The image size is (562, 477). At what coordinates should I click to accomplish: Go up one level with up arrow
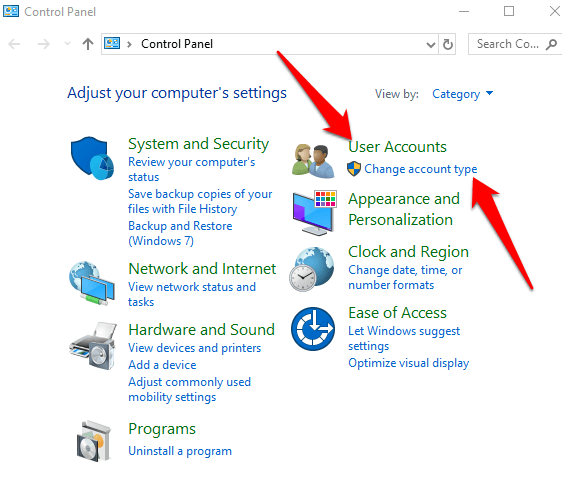(x=88, y=44)
